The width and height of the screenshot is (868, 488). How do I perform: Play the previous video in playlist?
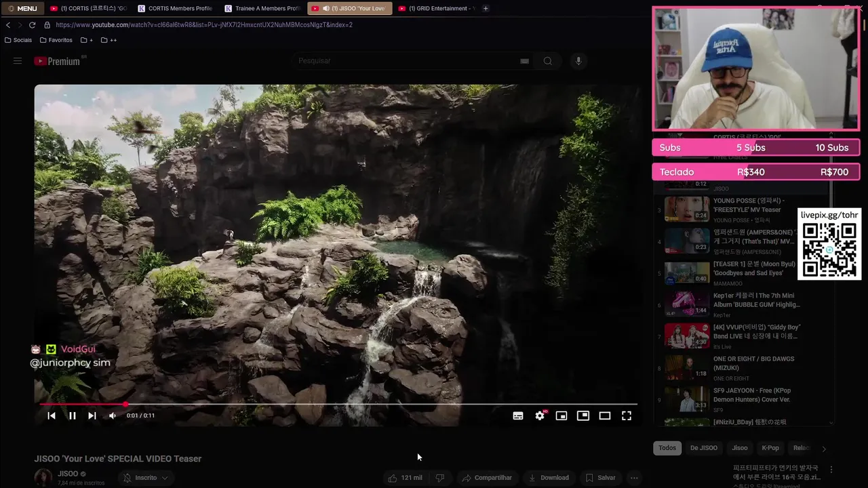tap(52, 415)
